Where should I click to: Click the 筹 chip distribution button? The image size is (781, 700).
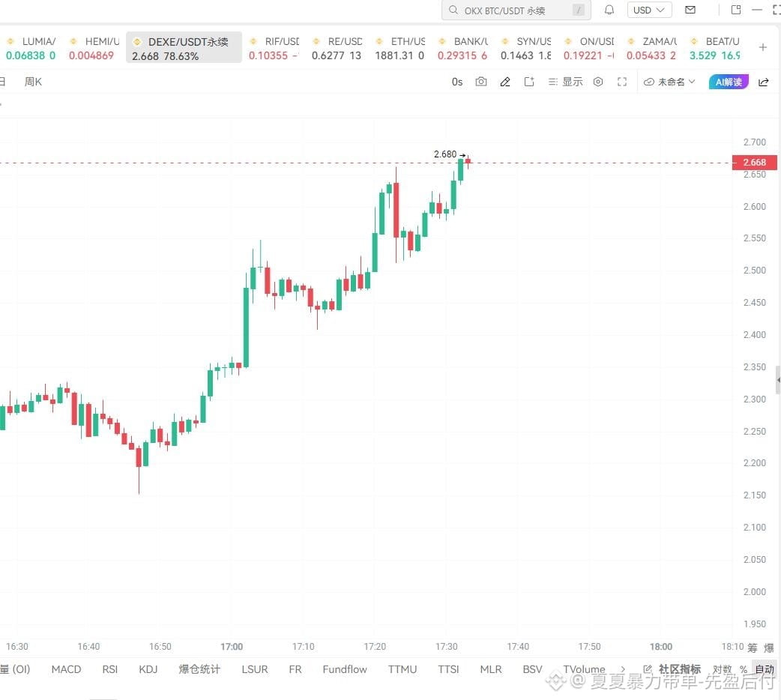click(x=752, y=648)
